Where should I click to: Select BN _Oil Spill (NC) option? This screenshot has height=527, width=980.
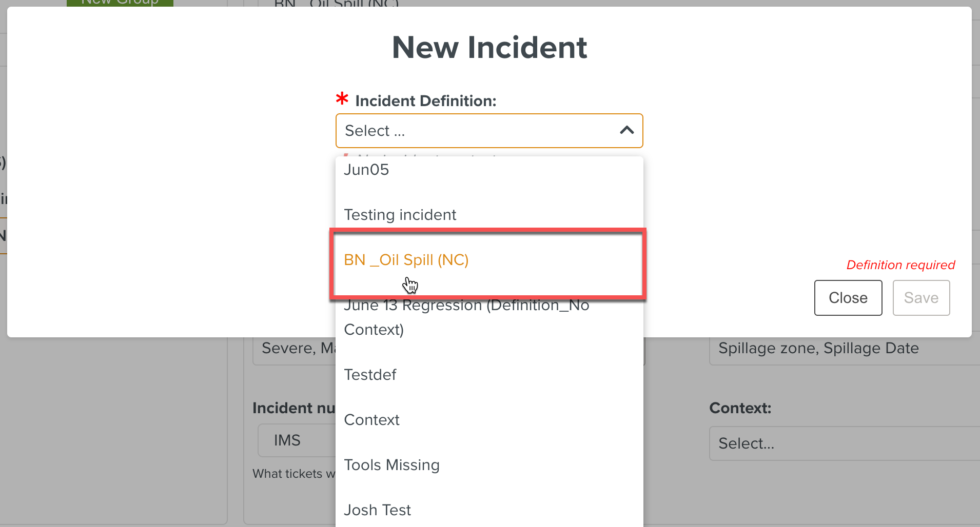pos(489,260)
